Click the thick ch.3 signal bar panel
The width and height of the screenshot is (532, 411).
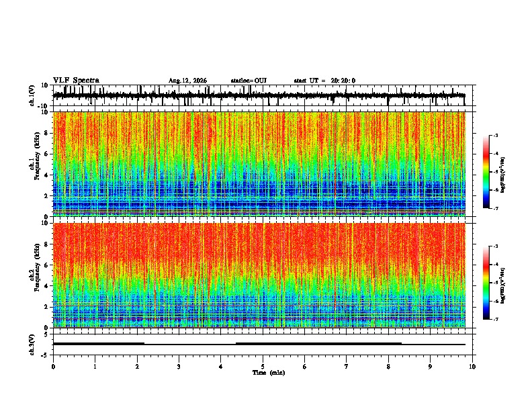(263, 345)
